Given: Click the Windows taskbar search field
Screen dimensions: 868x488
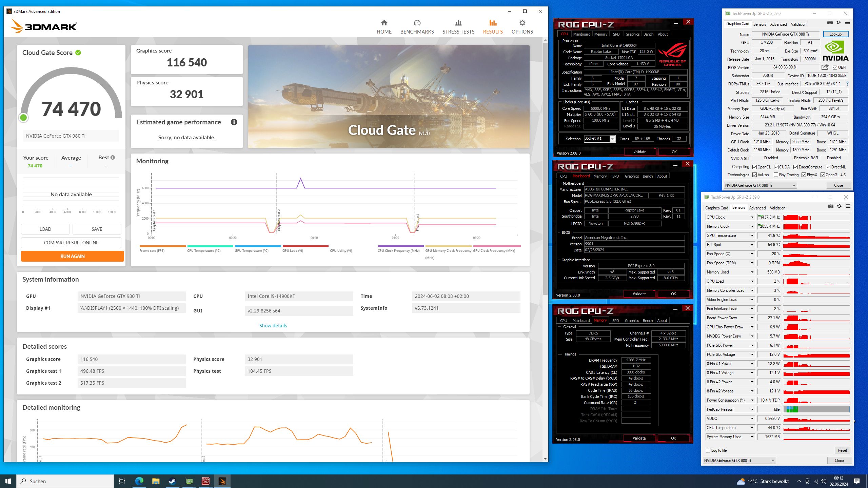Looking at the screenshot, I should (65, 481).
